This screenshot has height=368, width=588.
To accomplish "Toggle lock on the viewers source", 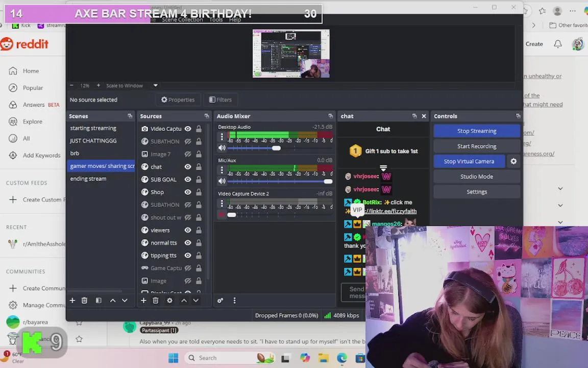I will tap(199, 230).
